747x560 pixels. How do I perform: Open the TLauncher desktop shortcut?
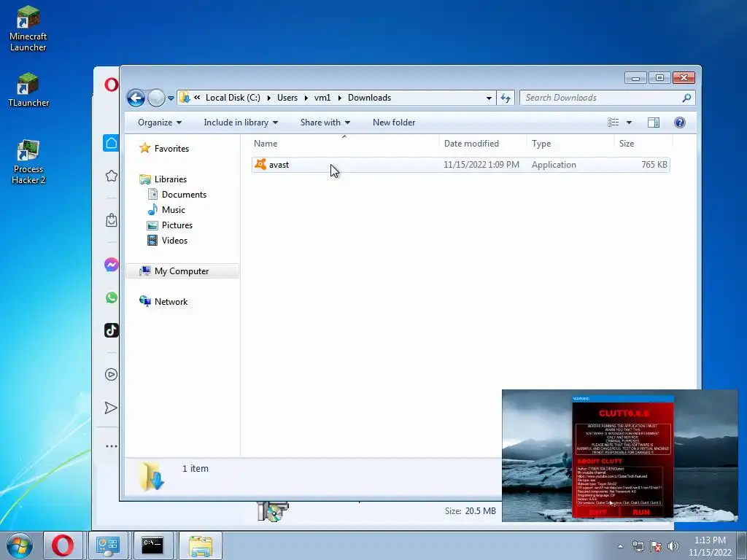[28, 90]
